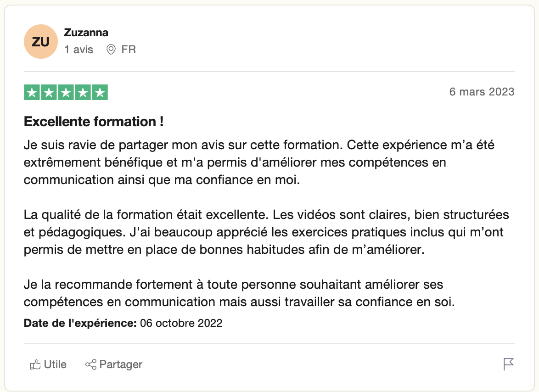Click the paragraph starting "Je suis ravie"

tap(259, 162)
